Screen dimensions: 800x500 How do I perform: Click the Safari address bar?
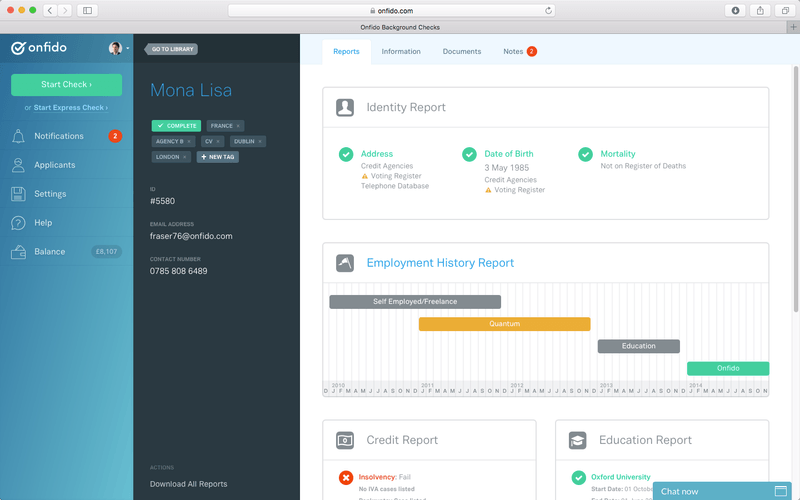point(391,11)
